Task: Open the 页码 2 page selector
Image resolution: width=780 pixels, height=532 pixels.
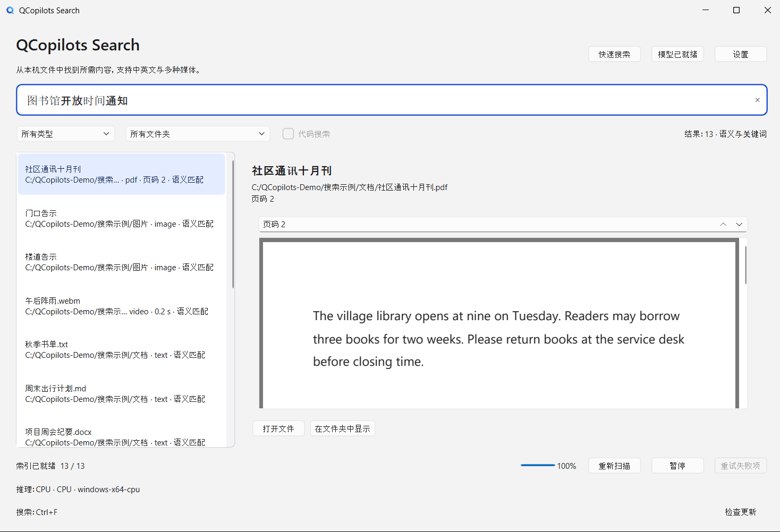Action: pos(503,224)
